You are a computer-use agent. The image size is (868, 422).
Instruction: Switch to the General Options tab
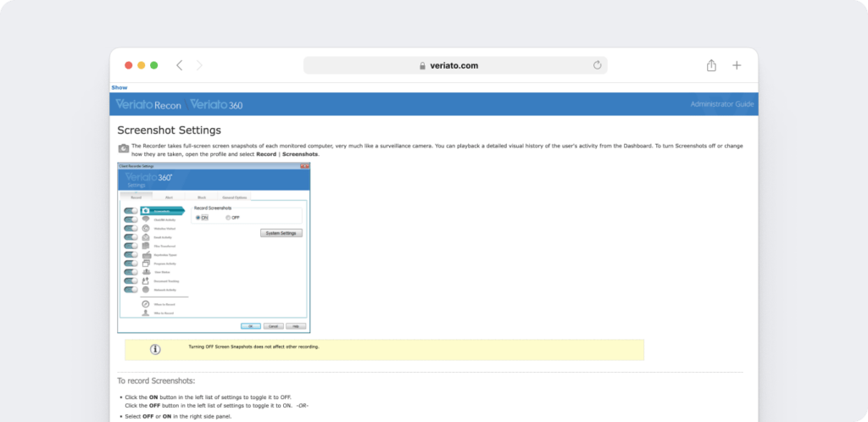pos(235,197)
